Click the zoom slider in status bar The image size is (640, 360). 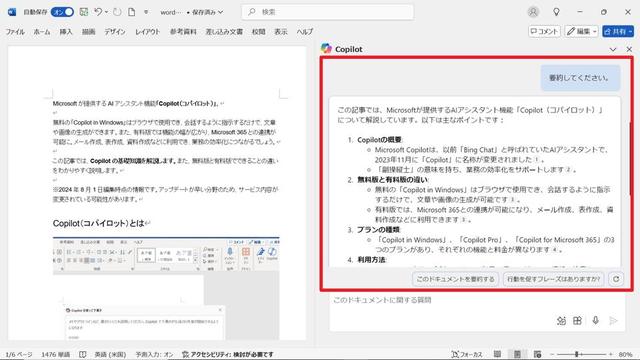[581, 354]
